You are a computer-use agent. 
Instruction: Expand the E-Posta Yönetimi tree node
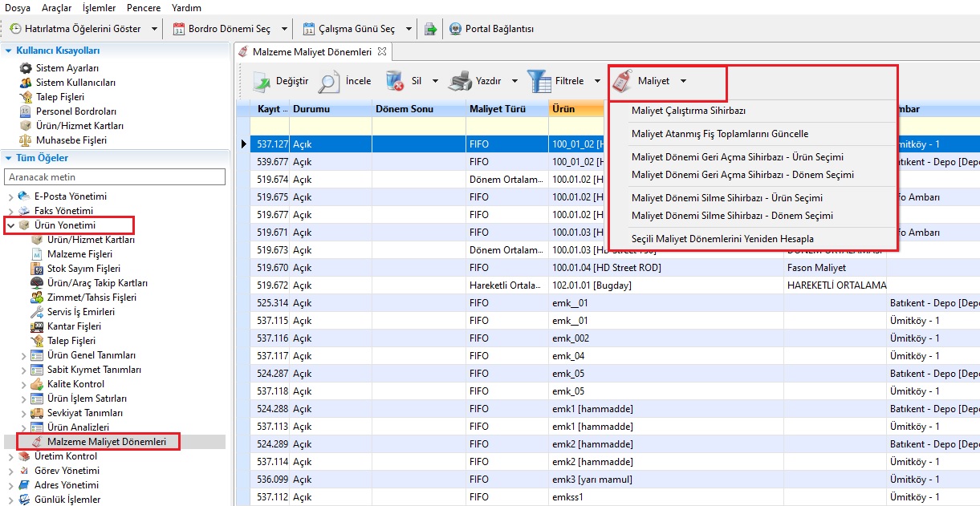[10, 196]
